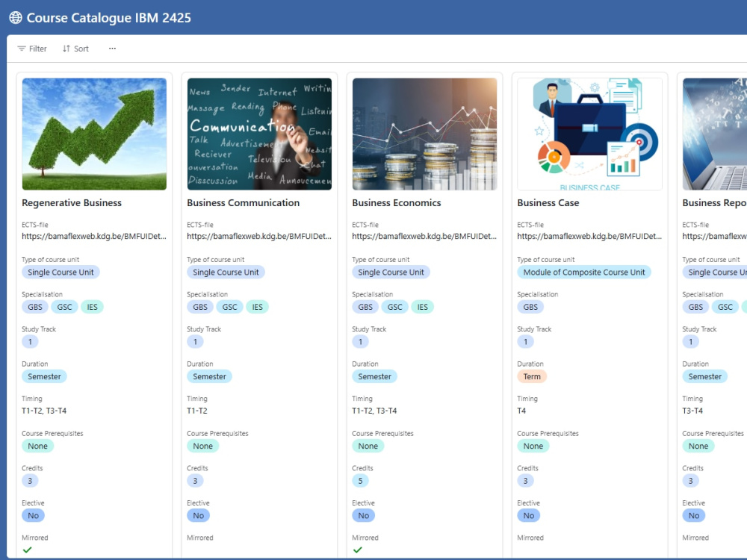
Task: Click Study Track 1 on Regenerative Business
Action: [30, 342]
